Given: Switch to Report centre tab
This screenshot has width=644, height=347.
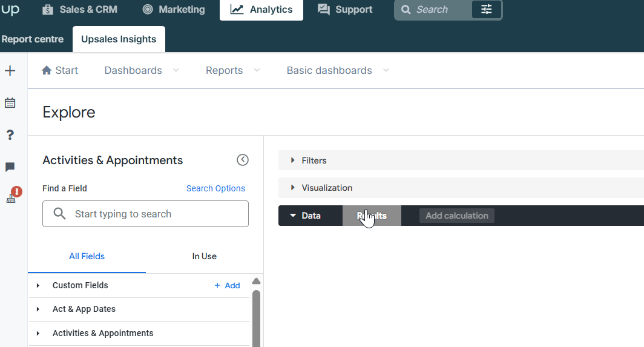Looking at the screenshot, I should tap(33, 39).
